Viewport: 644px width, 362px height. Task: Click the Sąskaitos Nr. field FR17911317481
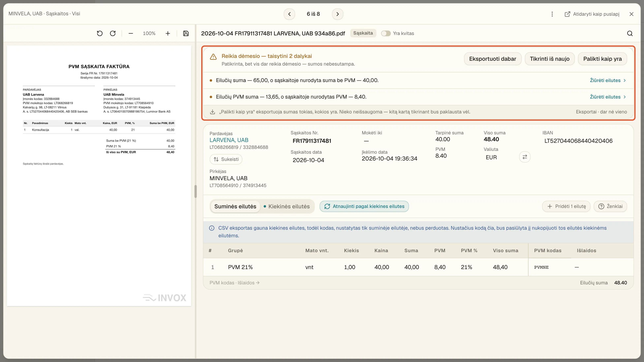[312, 141]
